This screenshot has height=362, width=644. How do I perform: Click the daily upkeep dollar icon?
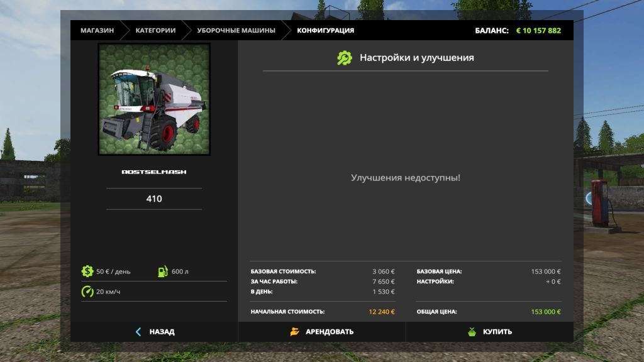point(87,271)
